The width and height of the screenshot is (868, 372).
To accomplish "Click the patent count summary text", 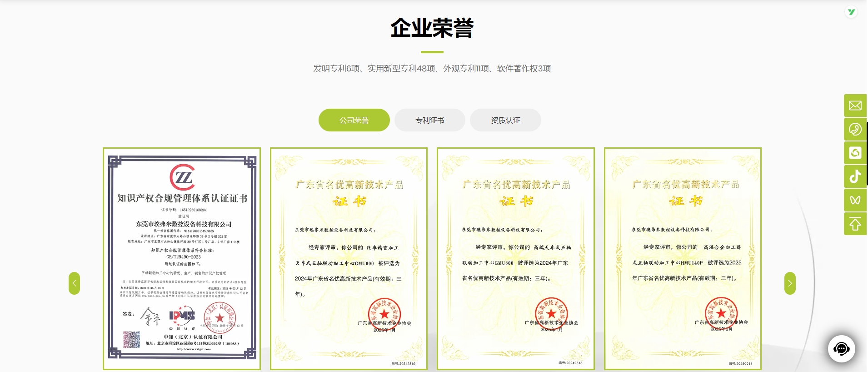I will coord(432,69).
